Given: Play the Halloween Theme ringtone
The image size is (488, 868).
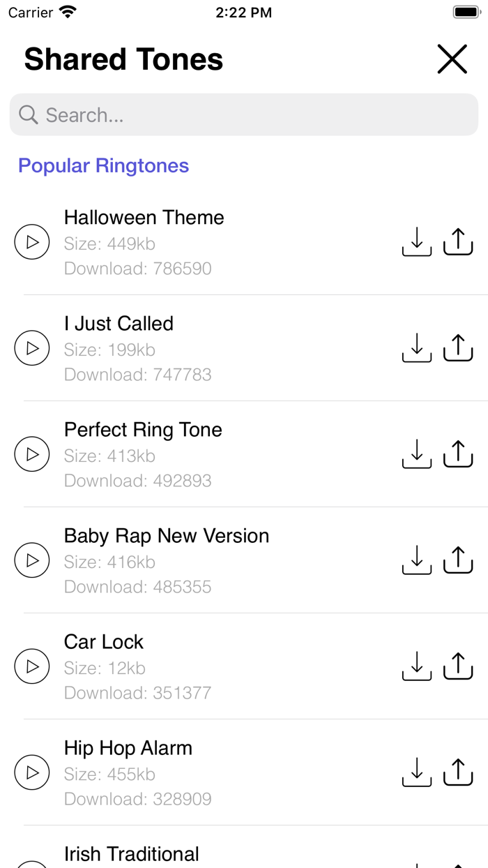Looking at the screenshot, I should click(x=31, y=241).
